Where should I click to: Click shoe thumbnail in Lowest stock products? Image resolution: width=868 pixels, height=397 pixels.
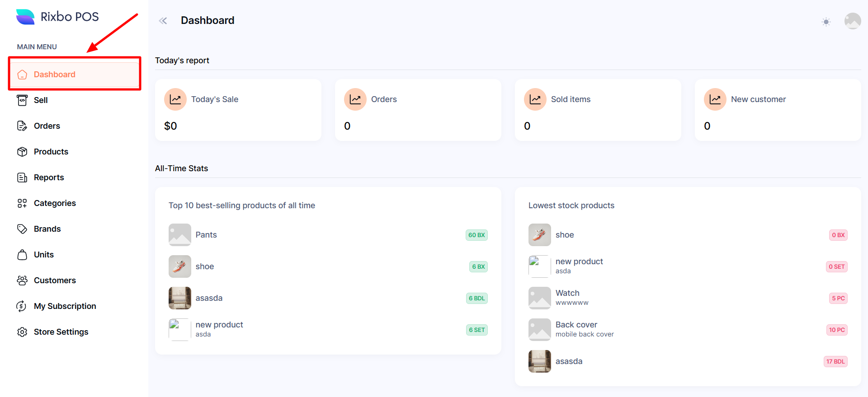539,235
